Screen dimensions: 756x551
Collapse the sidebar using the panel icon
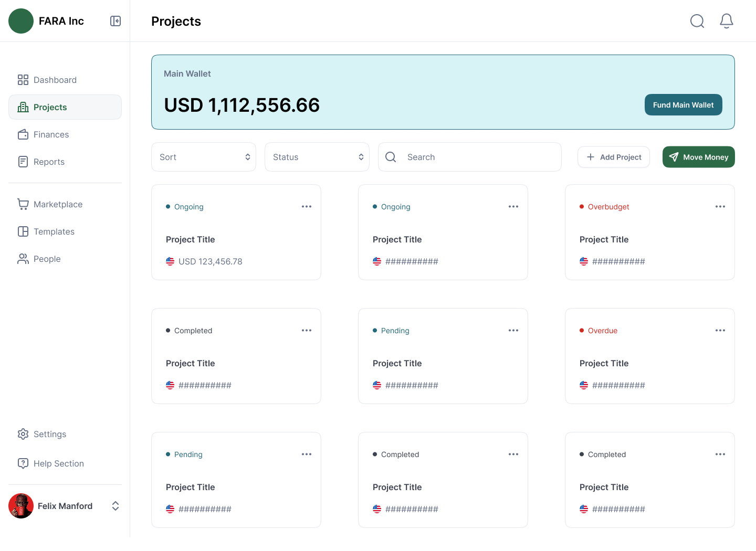tap(115, 21)
